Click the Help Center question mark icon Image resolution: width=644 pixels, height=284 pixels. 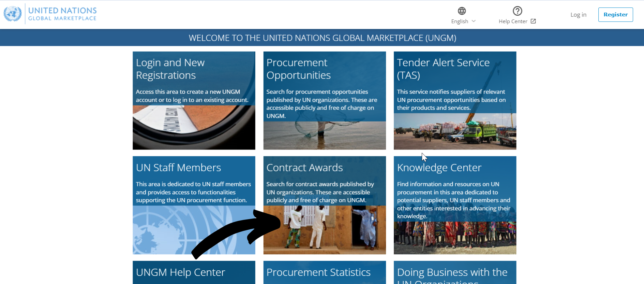[x=517, y=11]
